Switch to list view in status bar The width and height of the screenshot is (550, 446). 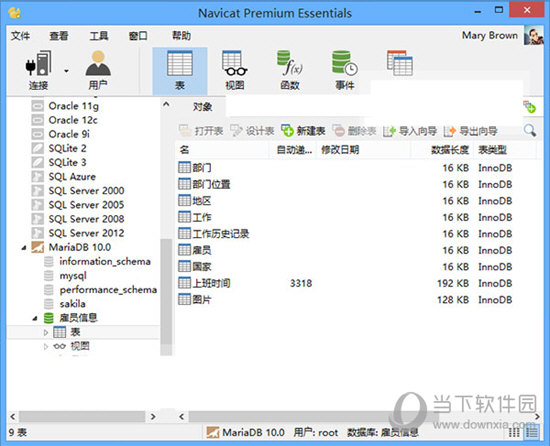click(x=514, y=433)
